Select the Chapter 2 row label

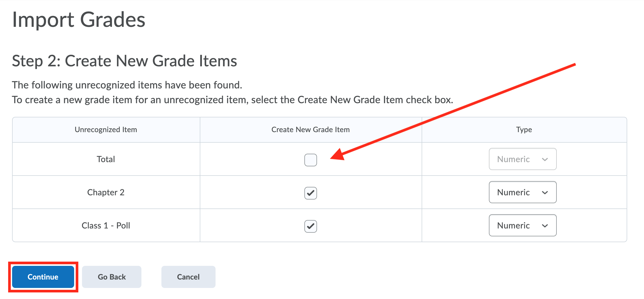click(x=106, y=192)
